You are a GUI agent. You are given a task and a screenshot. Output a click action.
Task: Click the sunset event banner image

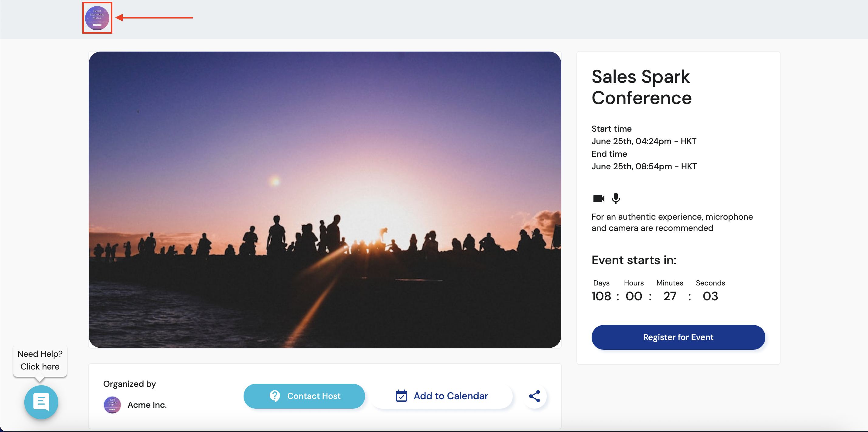coord(324,199)
